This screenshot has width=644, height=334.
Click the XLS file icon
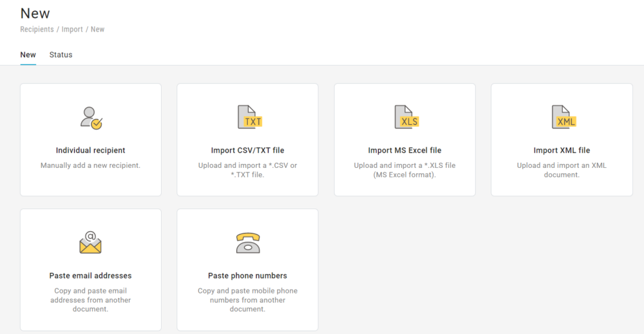[405, 118]
